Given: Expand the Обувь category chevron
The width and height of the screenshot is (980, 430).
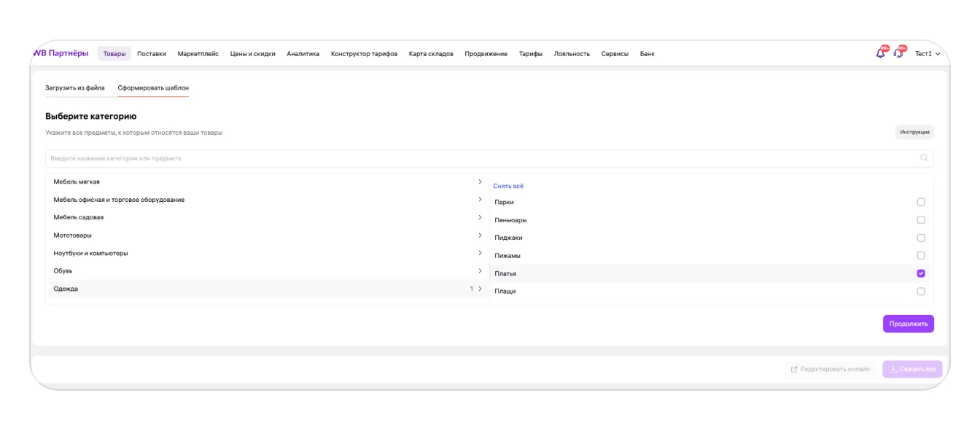Looking at the screenshot, I should pos(480,271).
